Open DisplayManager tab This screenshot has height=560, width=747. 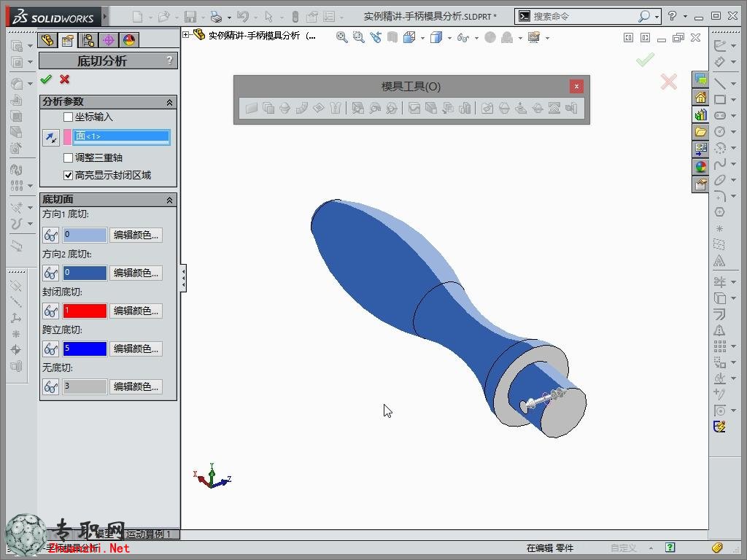pyautogui.click(x=129, y=40)
